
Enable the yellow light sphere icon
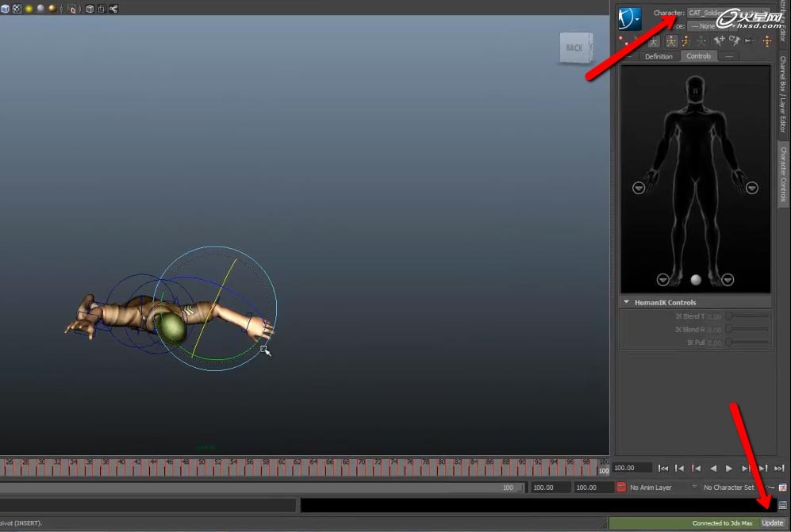(29, 9)
